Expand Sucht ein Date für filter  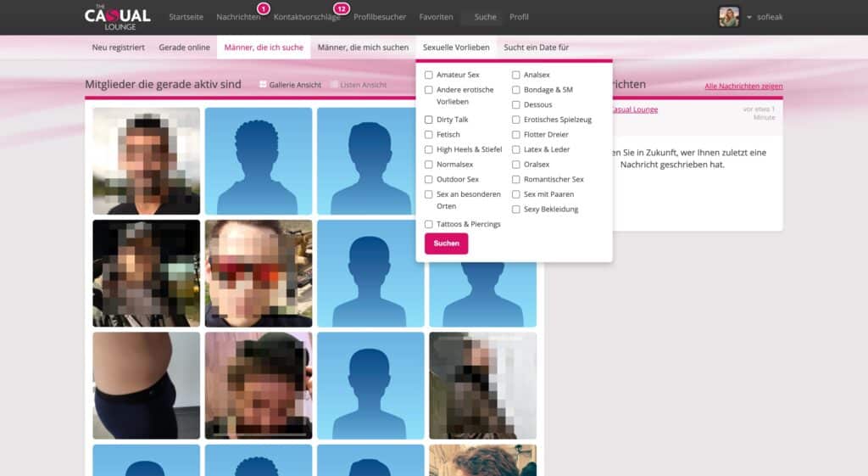pos(536,48)
